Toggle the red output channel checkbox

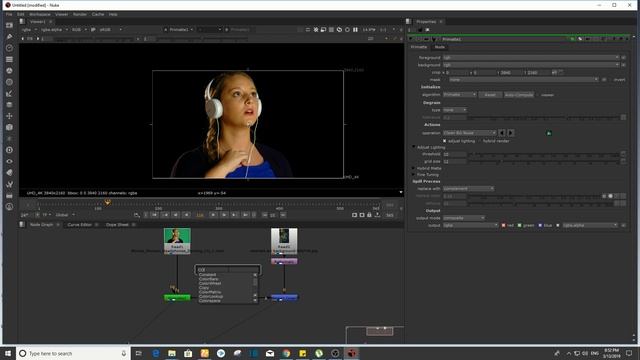503,225
